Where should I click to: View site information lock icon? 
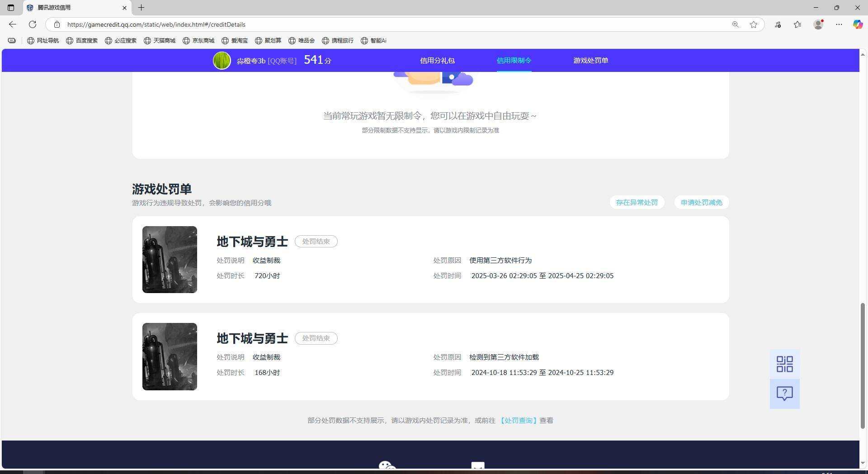tap(57, 24)
